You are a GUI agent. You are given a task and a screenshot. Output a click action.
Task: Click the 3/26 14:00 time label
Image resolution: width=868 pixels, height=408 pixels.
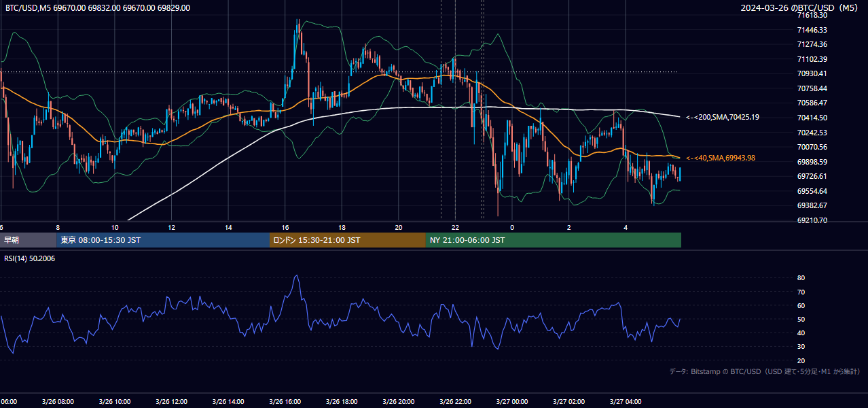pyautogui.click(x=229, y=402)
